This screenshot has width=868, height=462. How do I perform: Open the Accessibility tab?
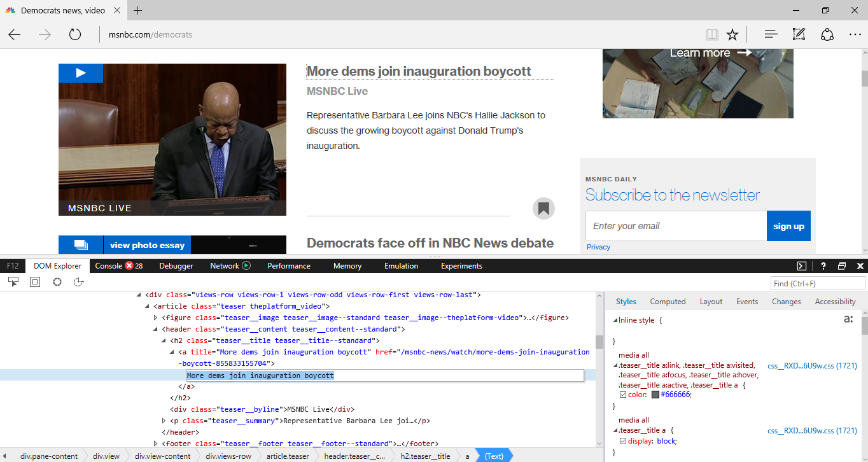click(x=835, y=302)
